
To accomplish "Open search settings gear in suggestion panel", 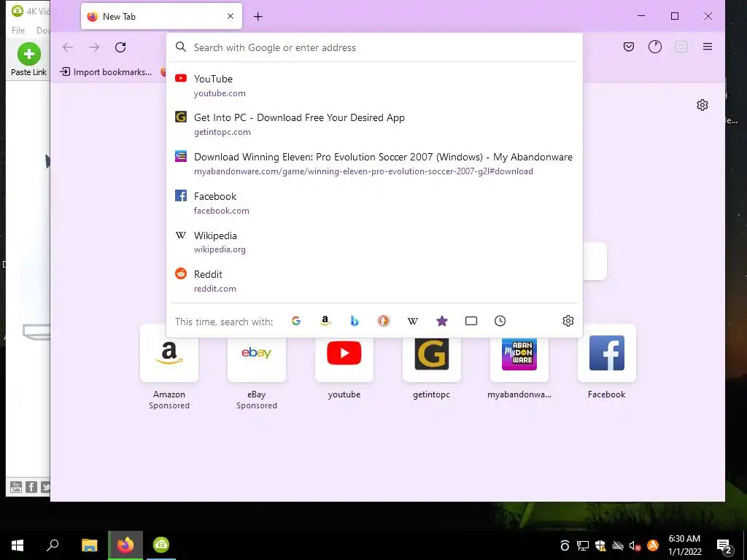I will pos(568,321).
